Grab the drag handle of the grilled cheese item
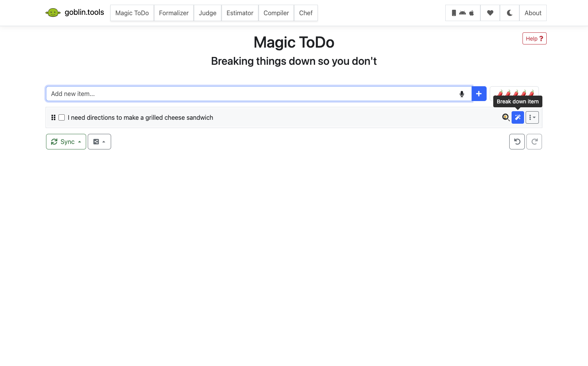 click(x=53, y=117)
